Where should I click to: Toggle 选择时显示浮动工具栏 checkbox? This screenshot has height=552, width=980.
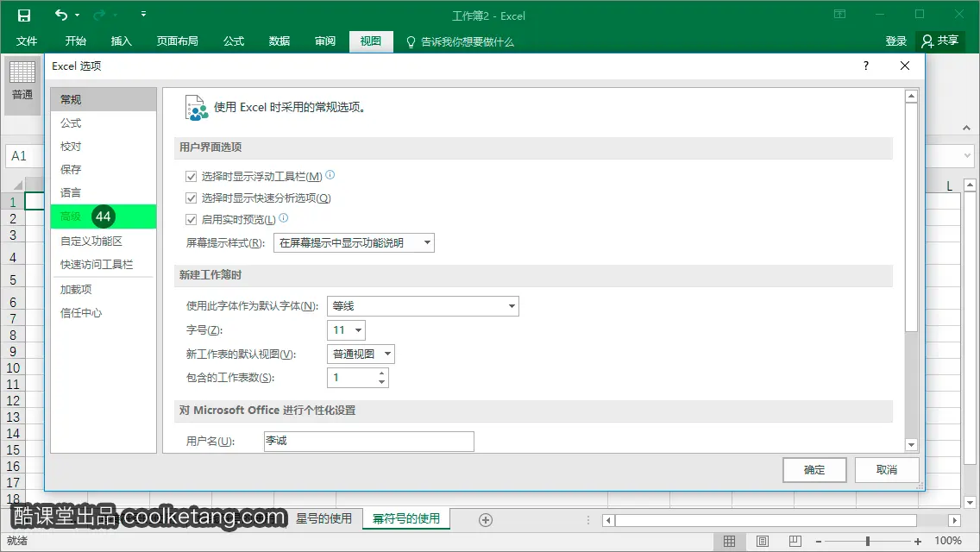click(192, 177)
